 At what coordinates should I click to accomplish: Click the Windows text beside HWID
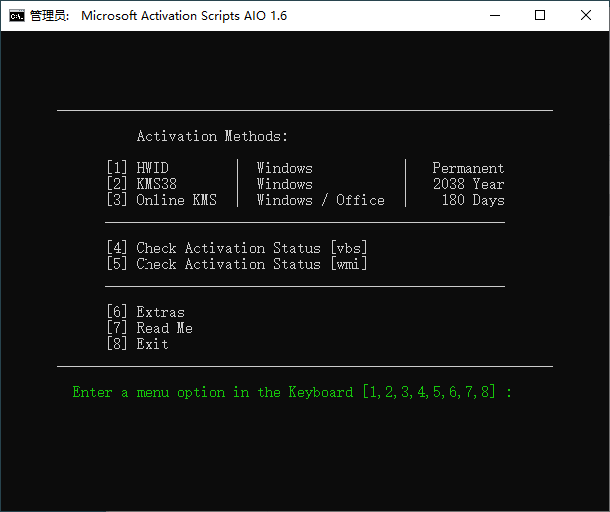pos(284,168)
